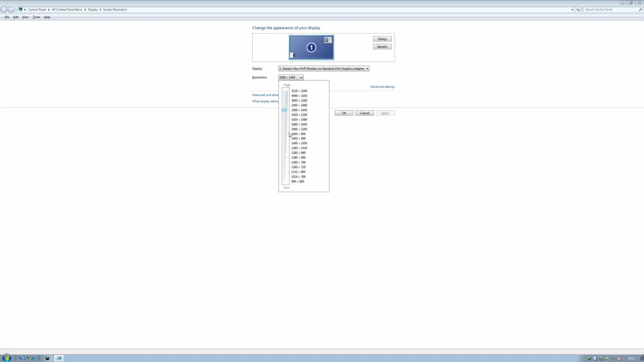Click the refresh button beside address bar
644x362 pixels.
click(x=578, y=10)
